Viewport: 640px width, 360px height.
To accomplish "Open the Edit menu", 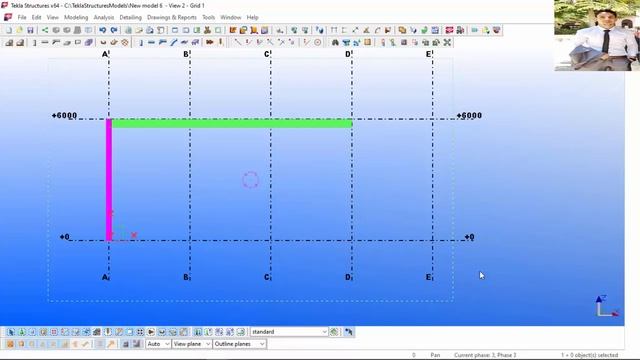I will coord(37,18).
